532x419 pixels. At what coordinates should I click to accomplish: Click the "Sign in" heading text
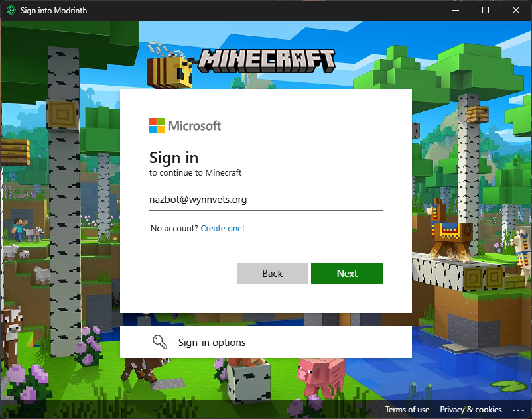tap(174, 158)
